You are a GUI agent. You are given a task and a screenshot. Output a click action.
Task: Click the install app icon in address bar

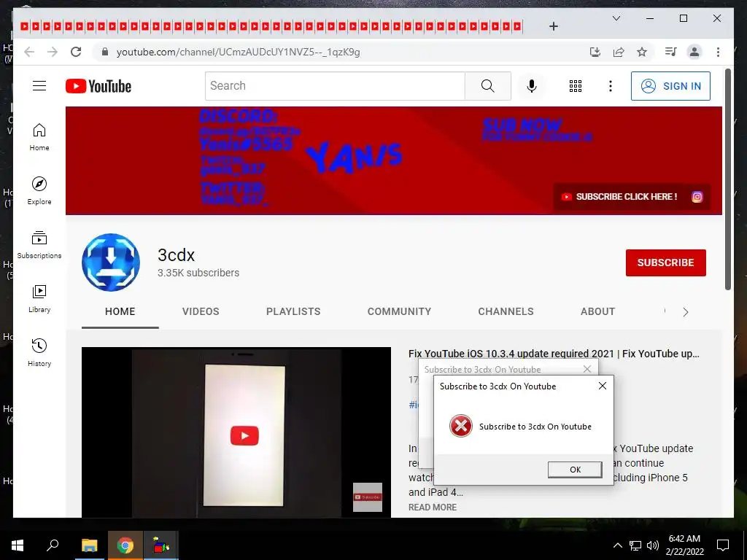595,52
